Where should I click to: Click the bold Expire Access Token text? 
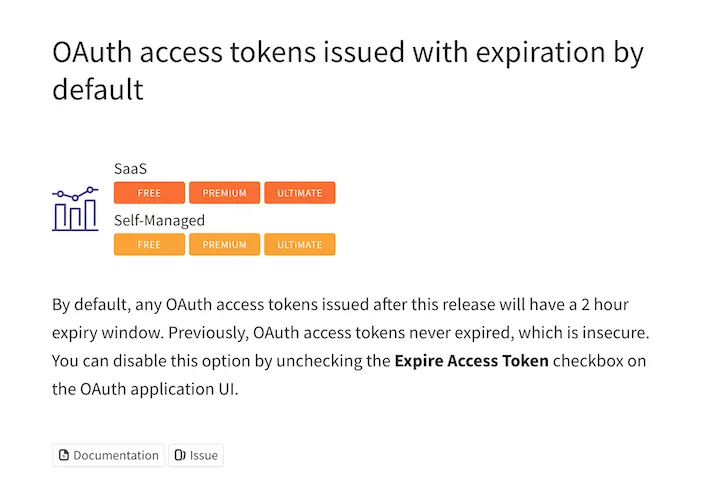[472, 361]
